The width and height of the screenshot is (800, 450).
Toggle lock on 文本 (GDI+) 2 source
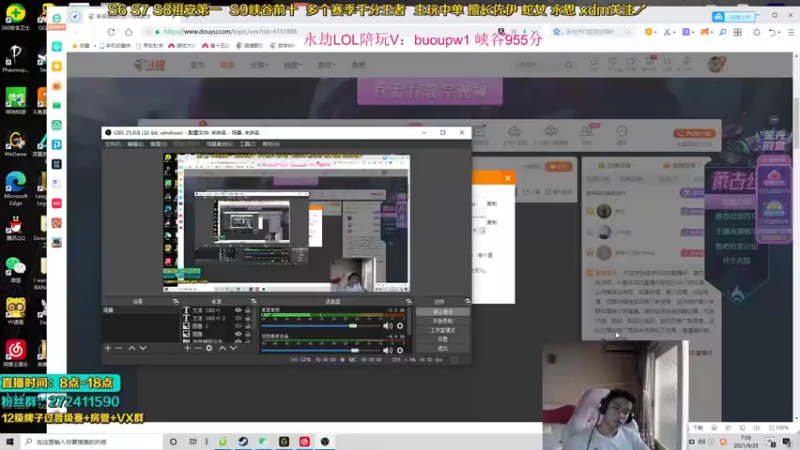(248, 318)
